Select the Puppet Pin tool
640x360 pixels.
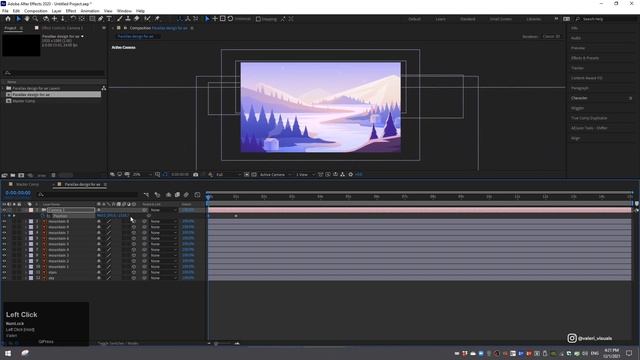[157, 19]
